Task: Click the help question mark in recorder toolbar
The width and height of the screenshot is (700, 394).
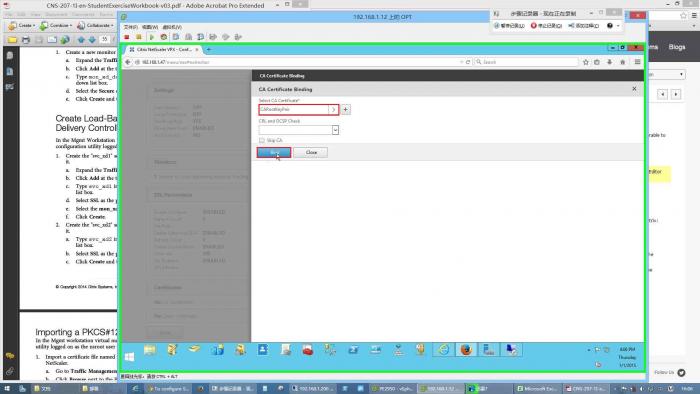Action: tap(610, 26)
